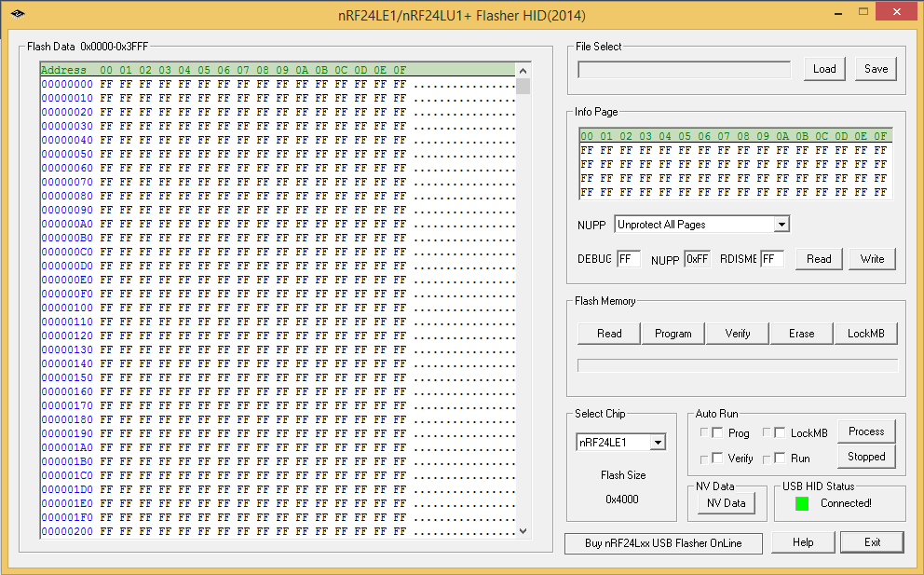Program the flash memory
The width and height of the screenshot is (924, 575).
[673, 333]
